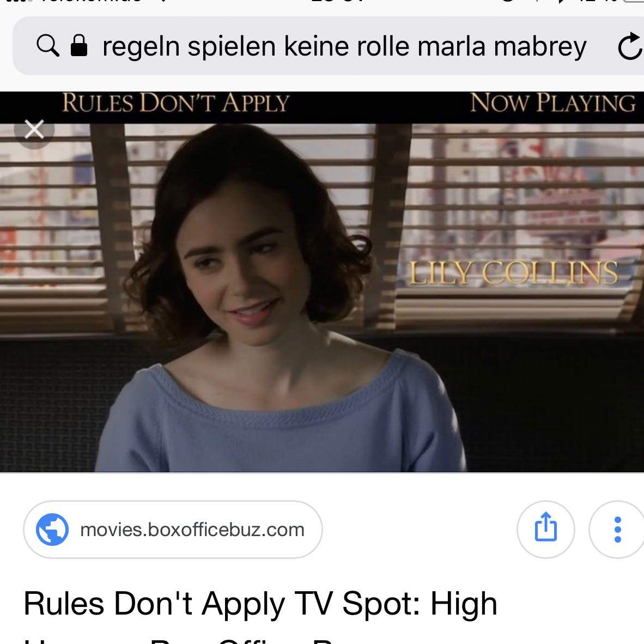This screenshot has width=644, height=644.
Task: Focus the address bar search query text
Action: point(344,46)
